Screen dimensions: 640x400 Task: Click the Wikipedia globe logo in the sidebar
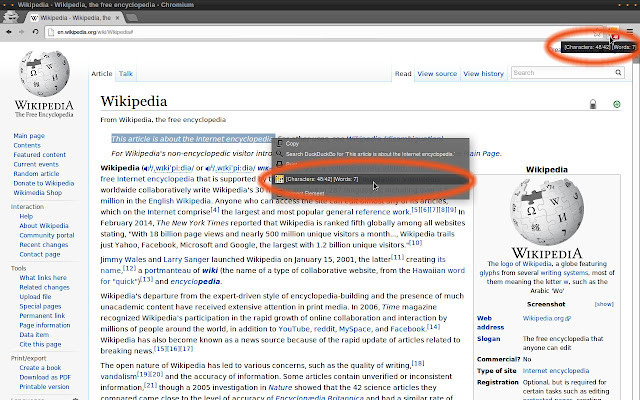(x=44, y=74)
